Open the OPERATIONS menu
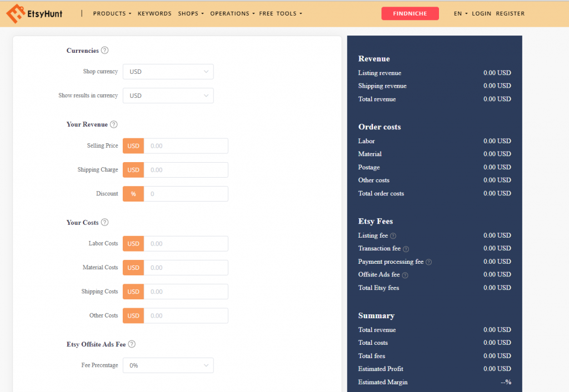The image size is (569, 392). tap(231, 13)
